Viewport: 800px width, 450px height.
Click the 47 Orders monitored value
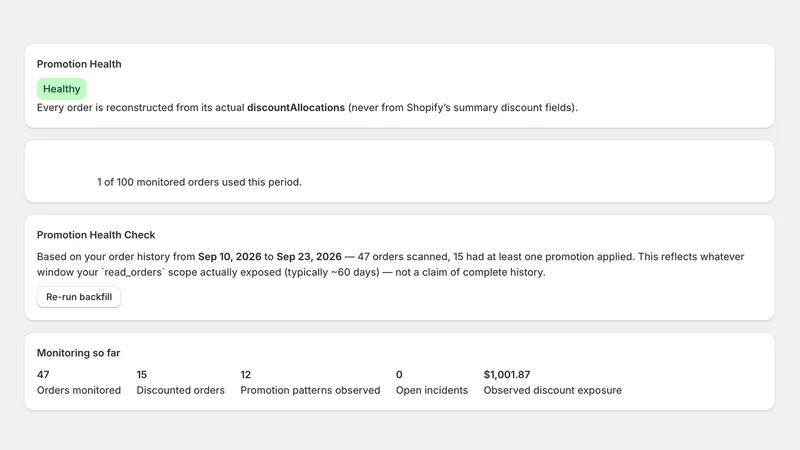pyautogui.click(x=43, y=374)
